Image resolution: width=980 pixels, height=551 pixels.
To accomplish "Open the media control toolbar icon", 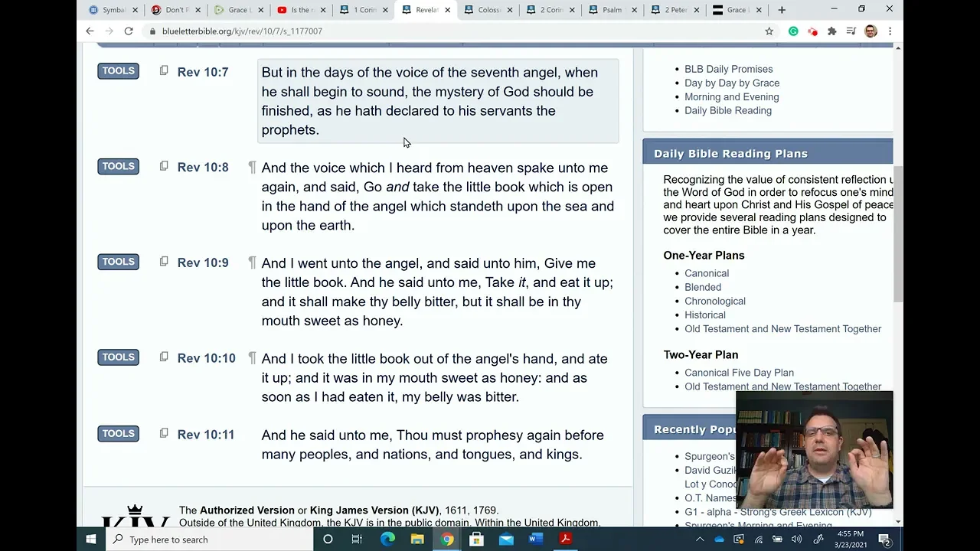I will coord(851,31).
